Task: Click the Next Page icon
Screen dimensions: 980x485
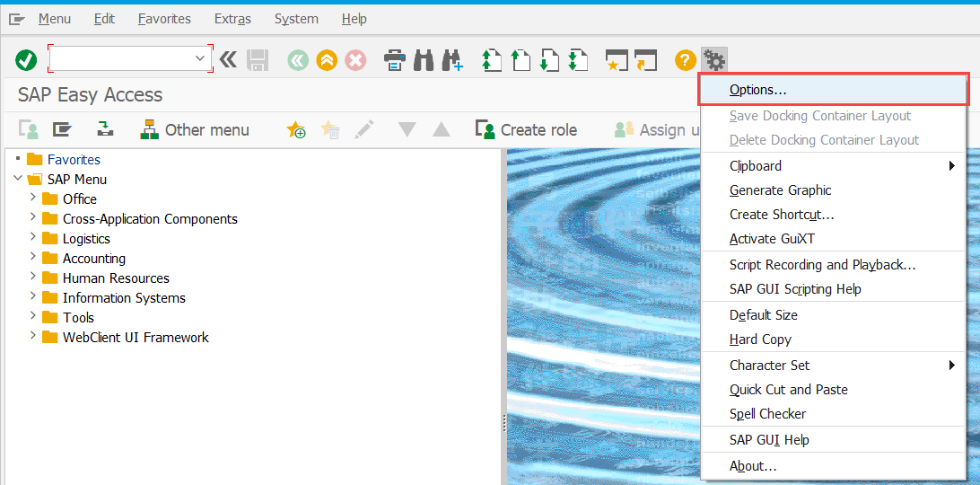Action: pos(548,61)
